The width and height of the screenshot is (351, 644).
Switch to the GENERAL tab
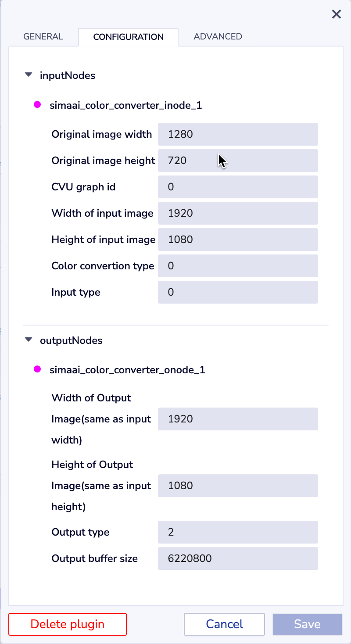click(43, 37)
